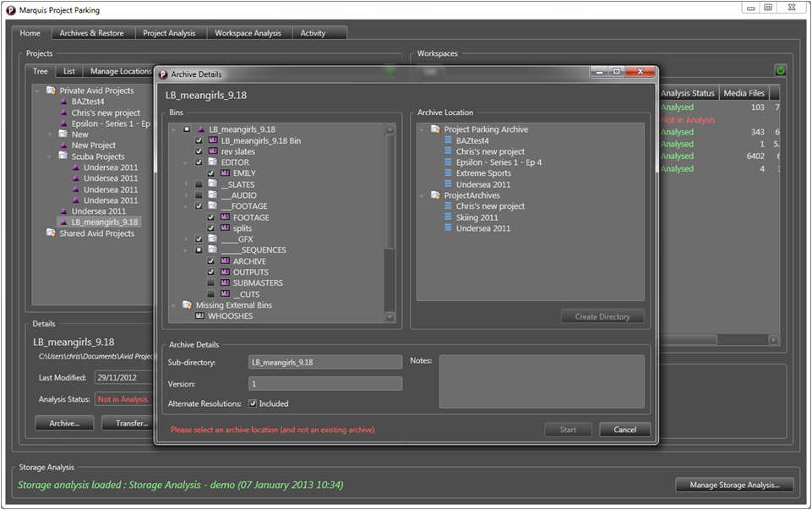Click the ProjectArchives folder icon
Screen dimensions: 812x510
click(435, 195)
